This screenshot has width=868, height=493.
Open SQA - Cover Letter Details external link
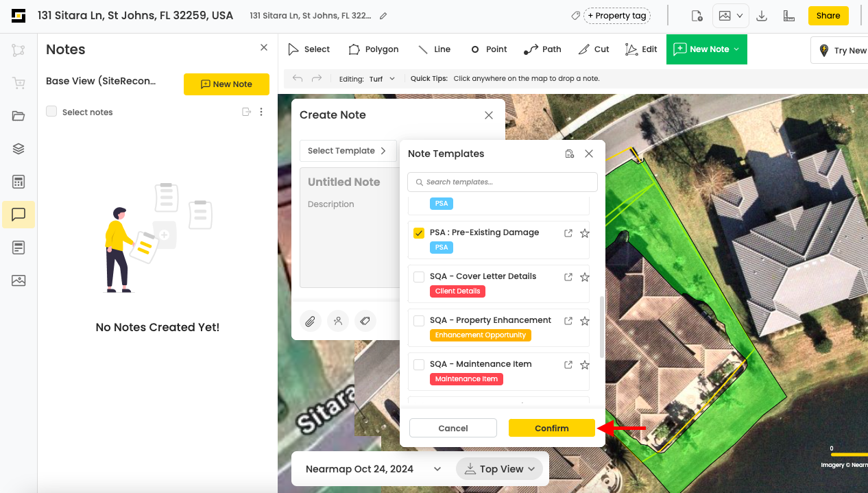pos(568,277)
